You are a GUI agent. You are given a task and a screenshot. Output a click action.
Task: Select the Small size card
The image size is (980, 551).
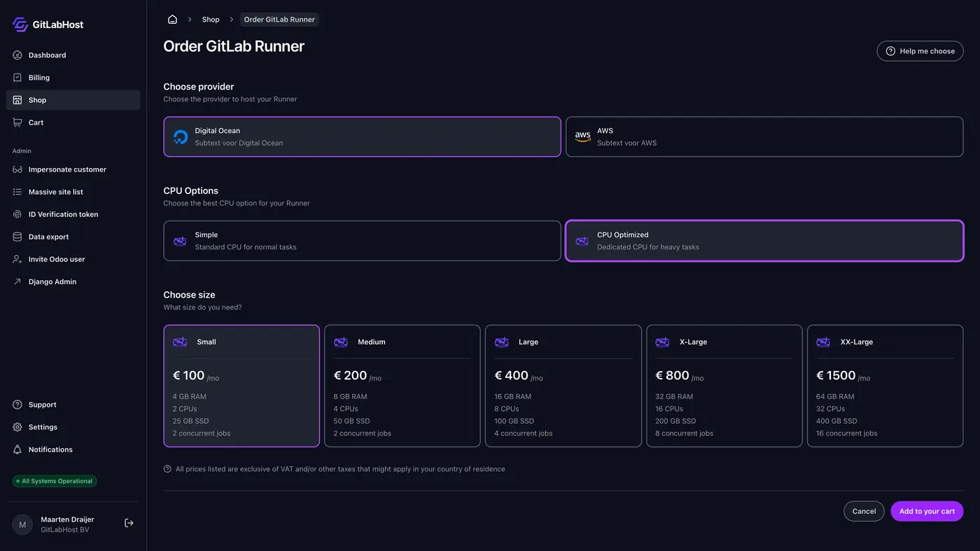[241, 386]
